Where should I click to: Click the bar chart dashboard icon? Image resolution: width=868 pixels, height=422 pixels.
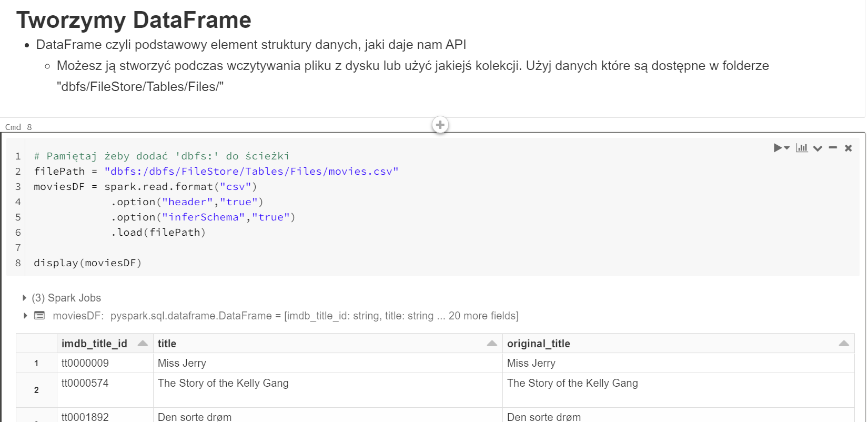point(802,148)
